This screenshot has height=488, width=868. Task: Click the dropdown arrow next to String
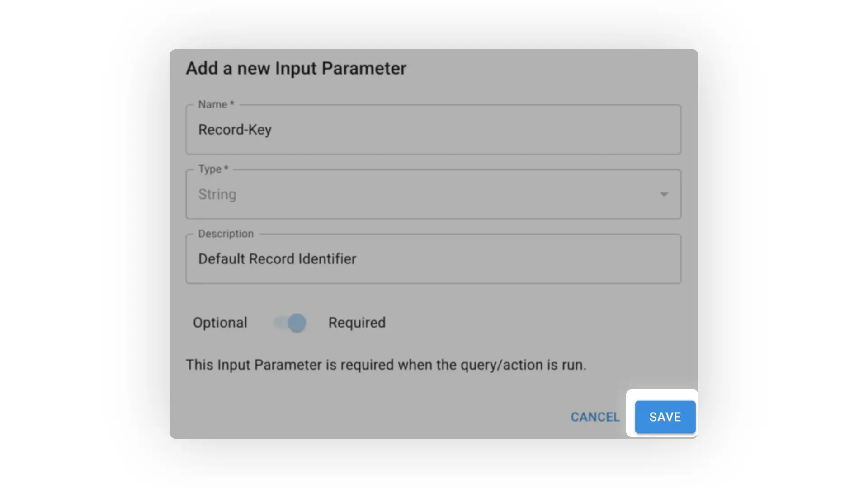664,194
